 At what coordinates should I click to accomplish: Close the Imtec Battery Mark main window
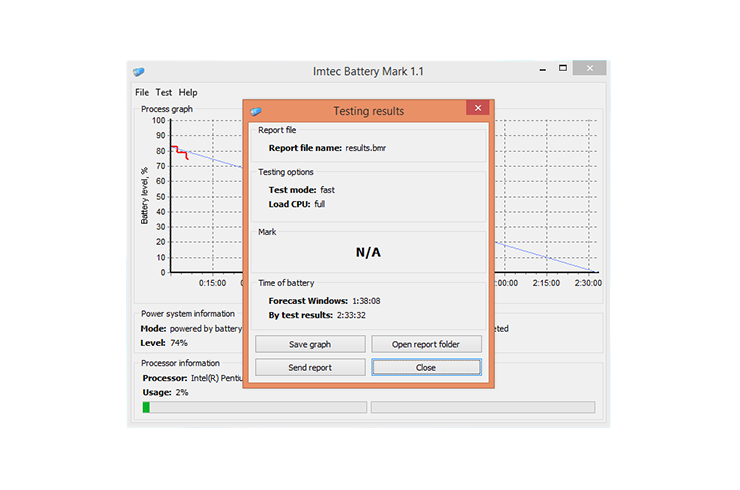pos(589,68)
